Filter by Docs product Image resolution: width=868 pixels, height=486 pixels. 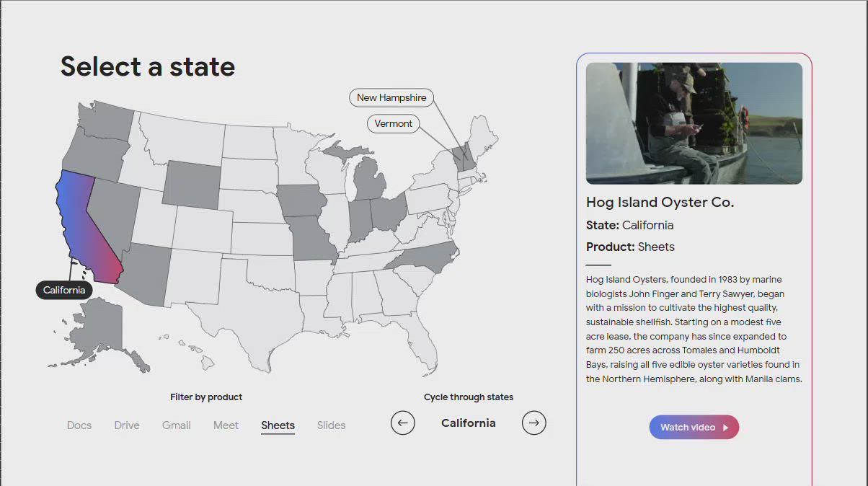point(79,425)
